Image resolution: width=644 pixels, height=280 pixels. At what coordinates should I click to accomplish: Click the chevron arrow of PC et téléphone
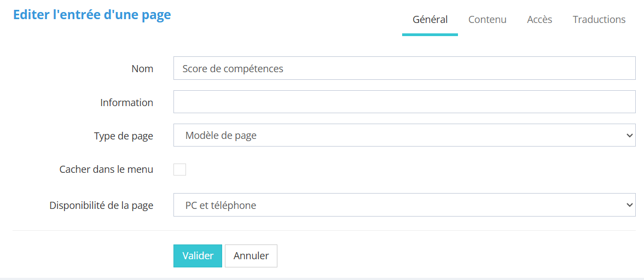629,205
